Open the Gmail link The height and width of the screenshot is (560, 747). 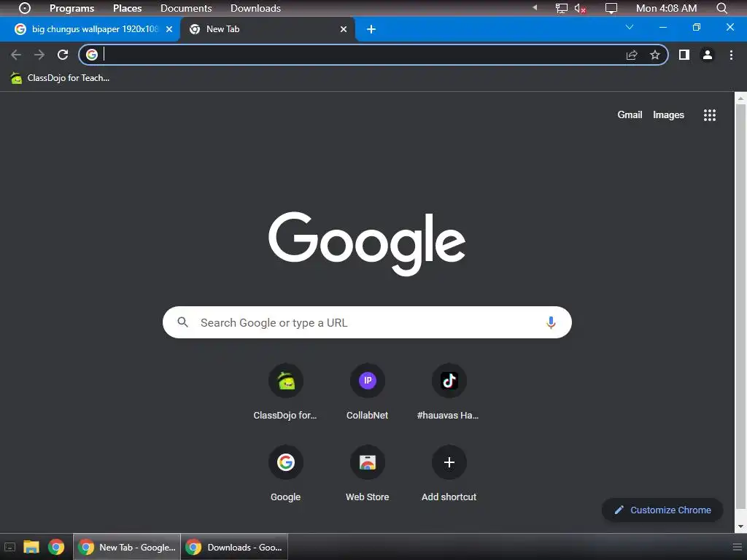630,114
